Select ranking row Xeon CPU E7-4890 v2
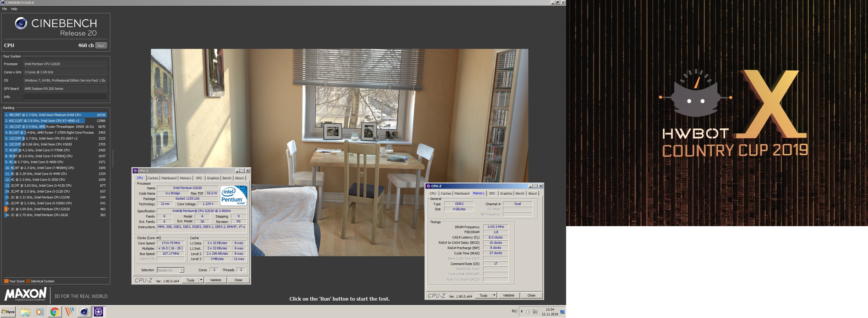868x318 pixels. point(55,120)
